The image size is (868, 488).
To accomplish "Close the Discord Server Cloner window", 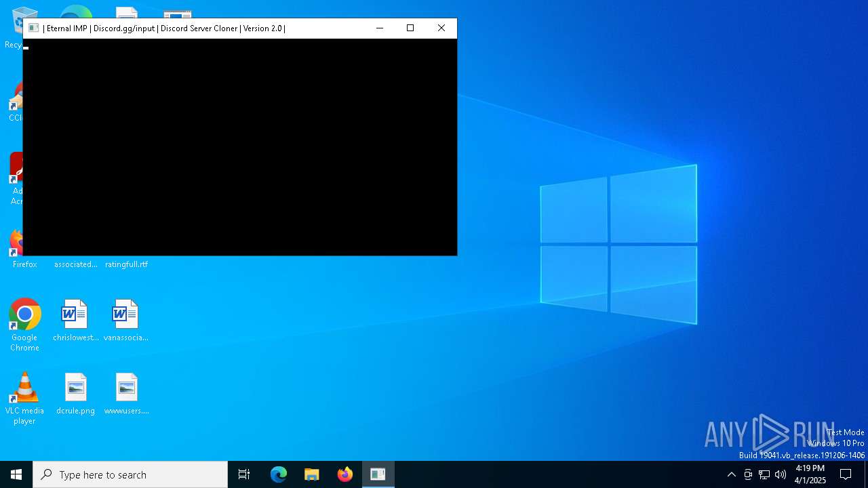I will tap(441, 28).
